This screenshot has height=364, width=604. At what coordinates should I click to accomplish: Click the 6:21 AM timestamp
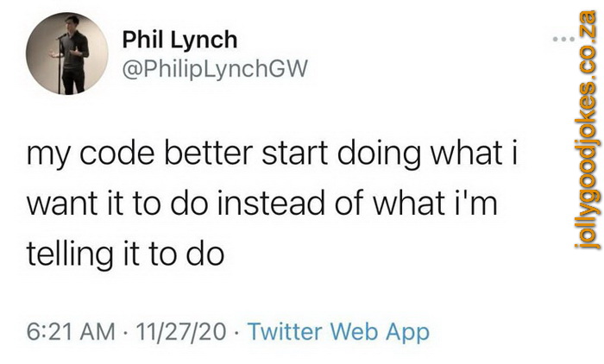[x=71, y=331]
